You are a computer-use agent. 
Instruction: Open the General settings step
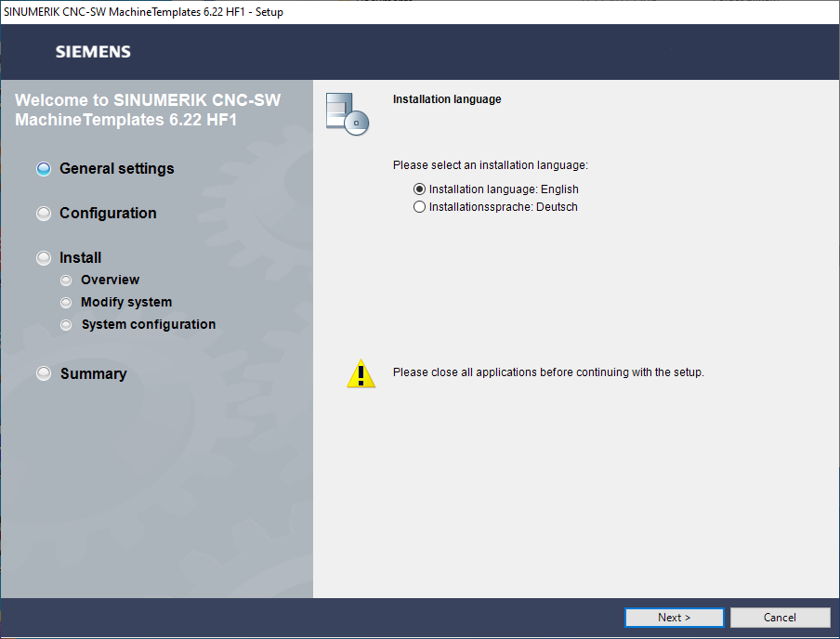(x=116, y=169)
